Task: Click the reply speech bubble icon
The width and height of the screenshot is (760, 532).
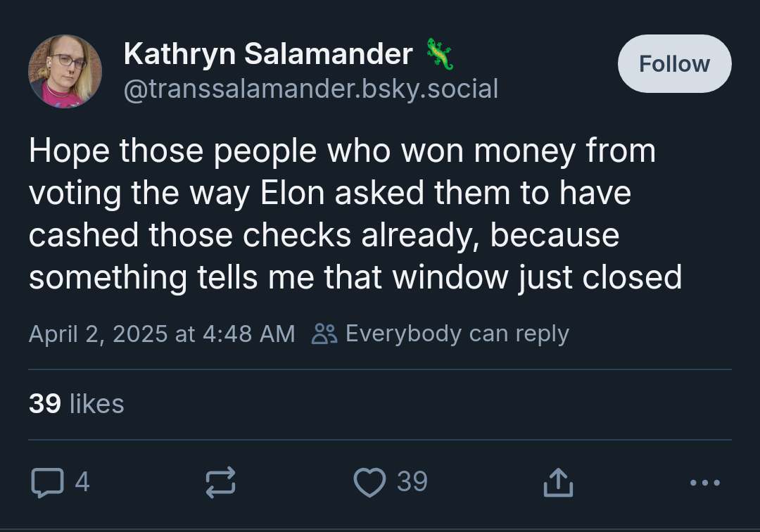Action: (48, 483)
